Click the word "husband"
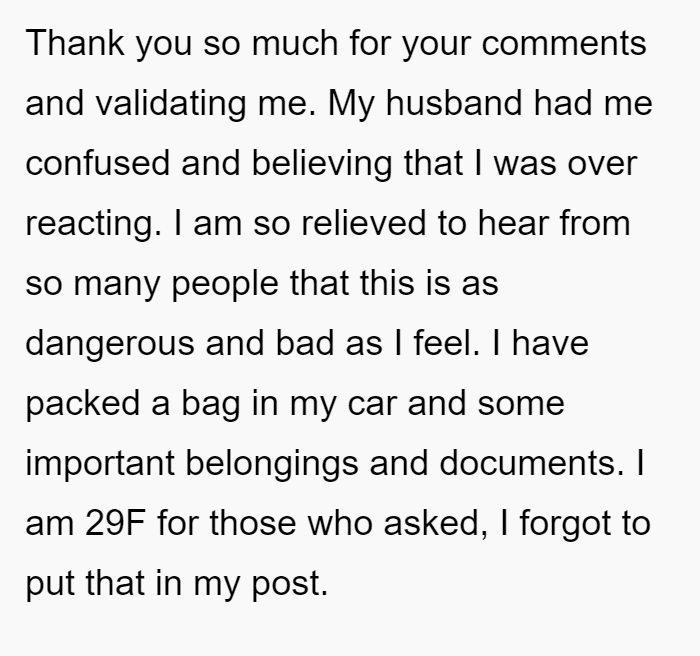 [x=454, y=103]
